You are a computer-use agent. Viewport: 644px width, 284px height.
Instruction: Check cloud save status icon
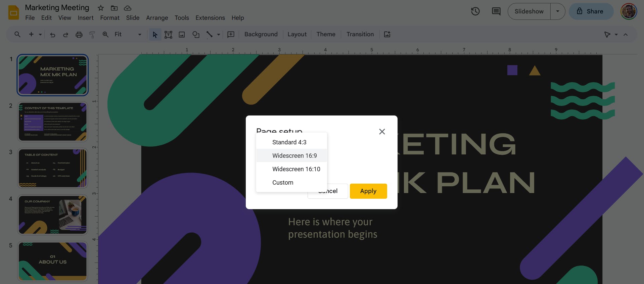pyautogui.click(x=128, y=8)
